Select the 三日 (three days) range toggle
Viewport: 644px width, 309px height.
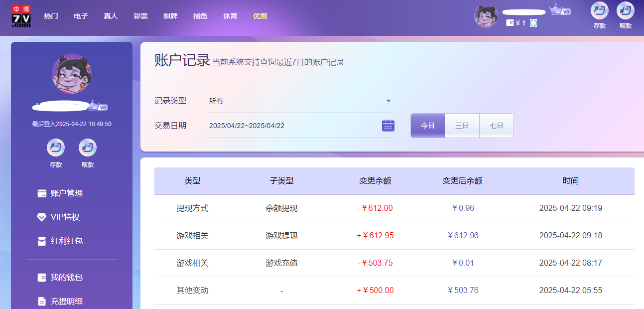point(462,126)
